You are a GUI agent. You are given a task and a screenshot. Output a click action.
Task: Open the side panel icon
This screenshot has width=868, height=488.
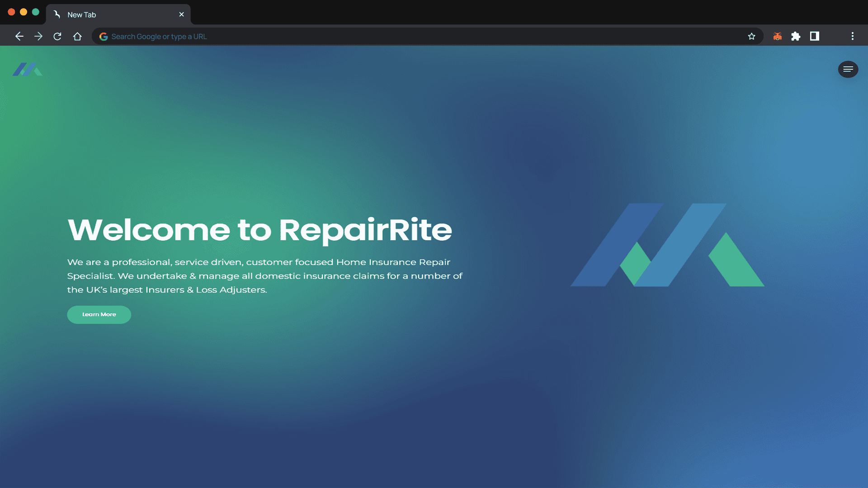tap(815, 36)
